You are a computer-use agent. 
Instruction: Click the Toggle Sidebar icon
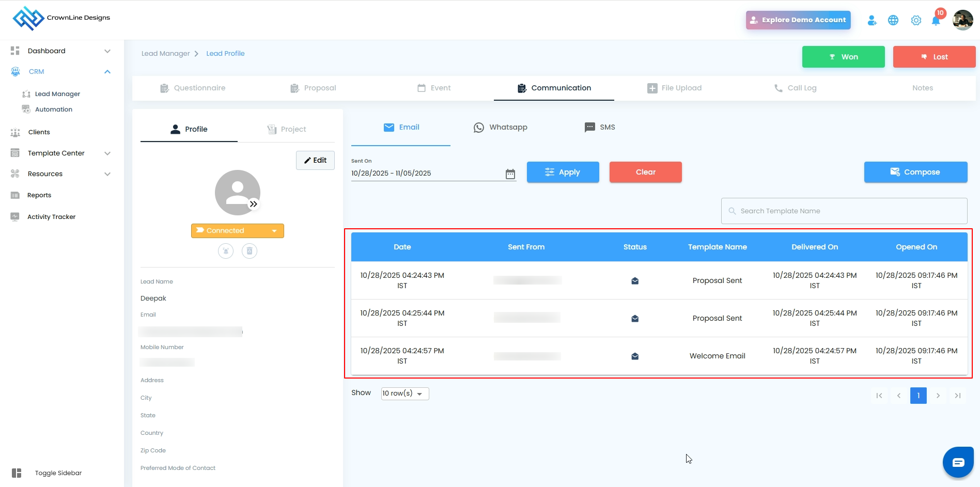[x=17, y=473]
